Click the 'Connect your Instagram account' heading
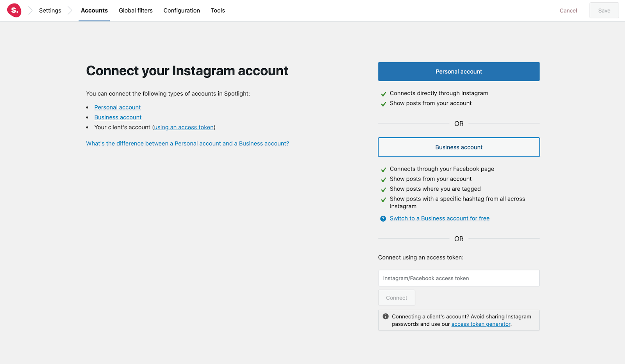 (187, 71)
